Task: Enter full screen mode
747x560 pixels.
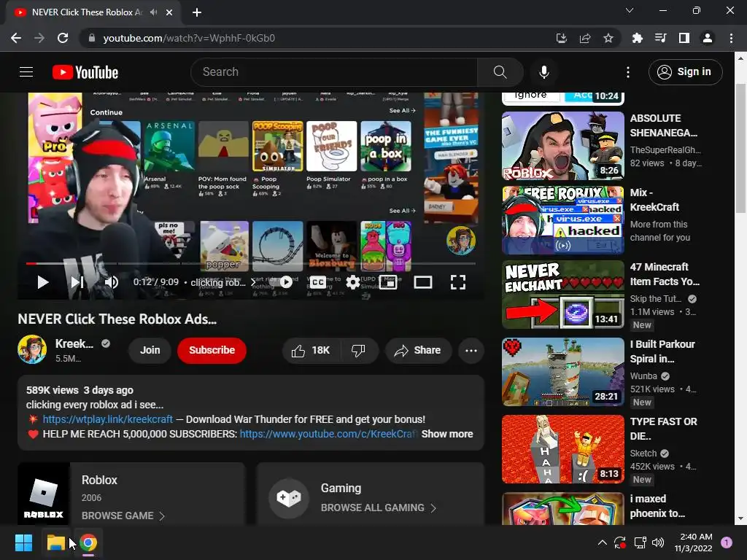Action: click(458, 282)
